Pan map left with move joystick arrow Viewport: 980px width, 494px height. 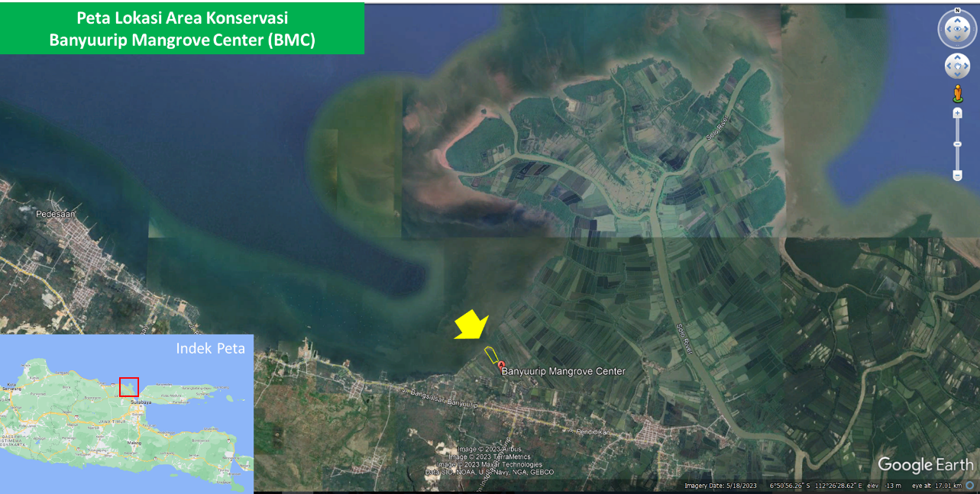click(x=949, y=66)
